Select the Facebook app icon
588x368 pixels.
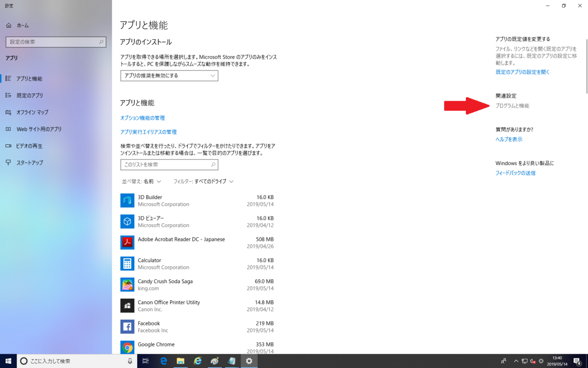tap(127, 327)
